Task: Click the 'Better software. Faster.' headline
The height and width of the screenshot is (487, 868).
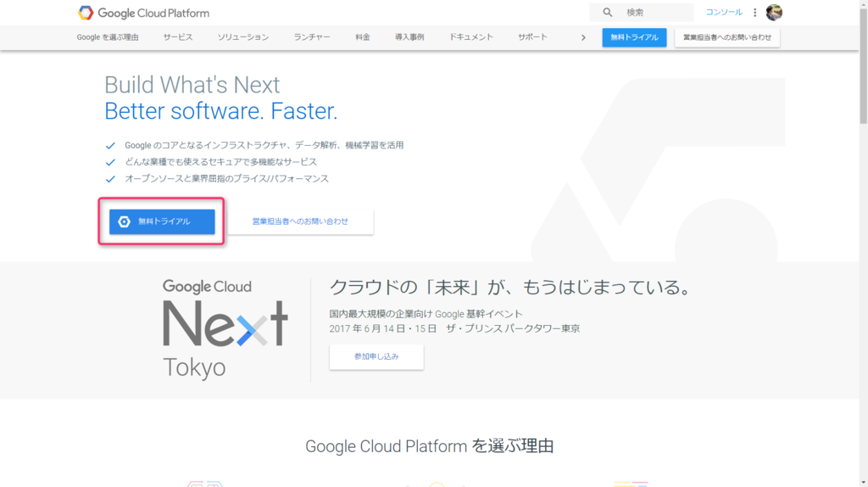Action: click(x=221, y=111)
